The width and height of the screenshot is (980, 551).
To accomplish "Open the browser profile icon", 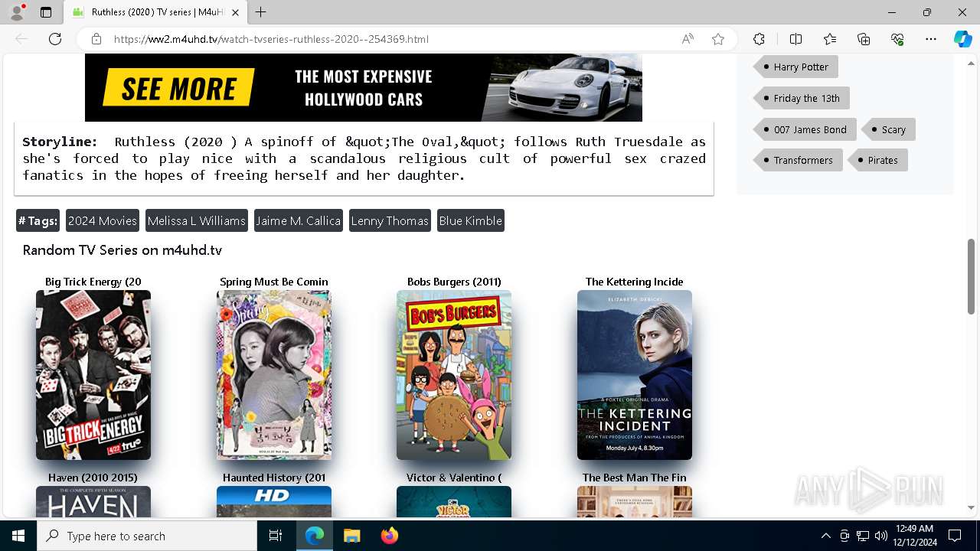I will (x=17, y=12).
